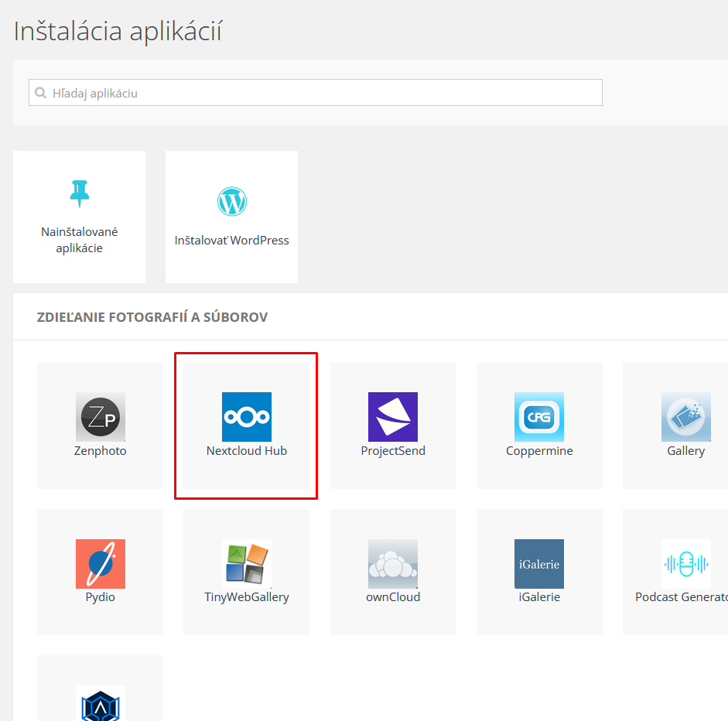Click the Zenphoto name label
The height and width of the screenshot is (721, 728).
tap(101, 451)
